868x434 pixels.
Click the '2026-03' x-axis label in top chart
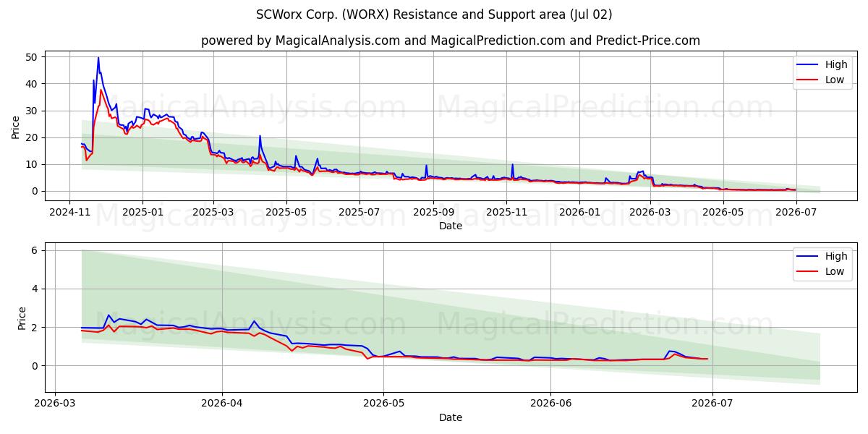(x=650, y=212)
